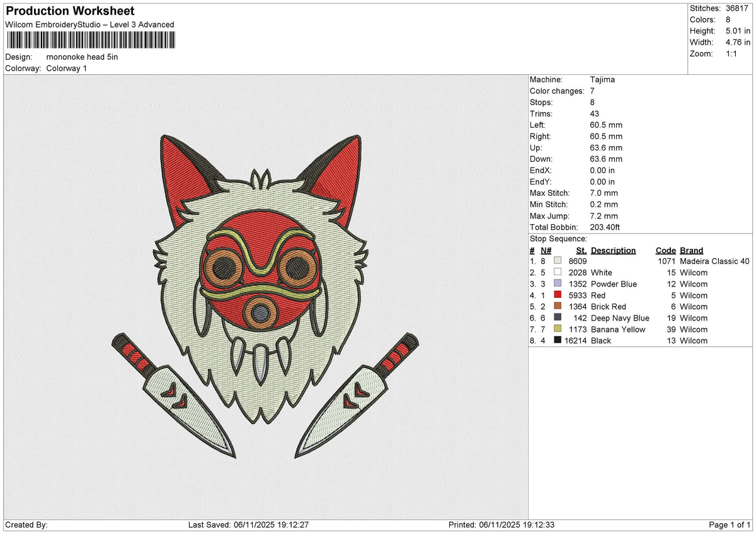756x534 pixels.
Task: Click the 'Madeira Classic 40' brand cell
Action: [715, 261]
